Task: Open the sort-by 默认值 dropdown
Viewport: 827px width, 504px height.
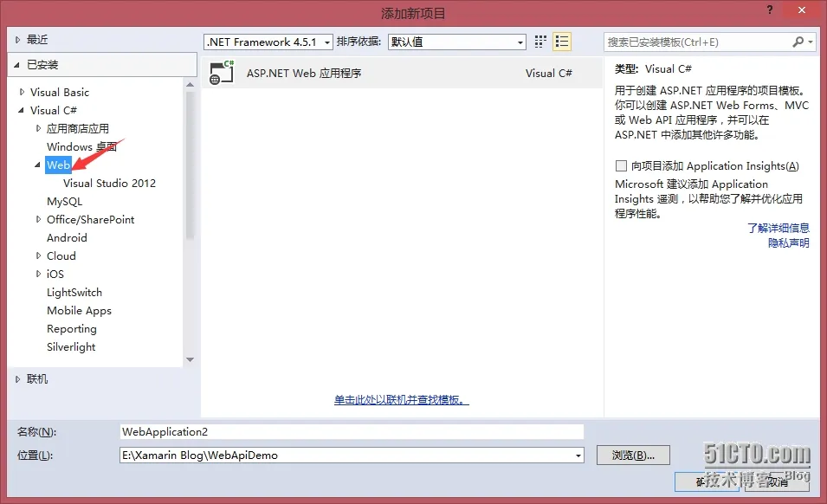Action: [456, 42]
